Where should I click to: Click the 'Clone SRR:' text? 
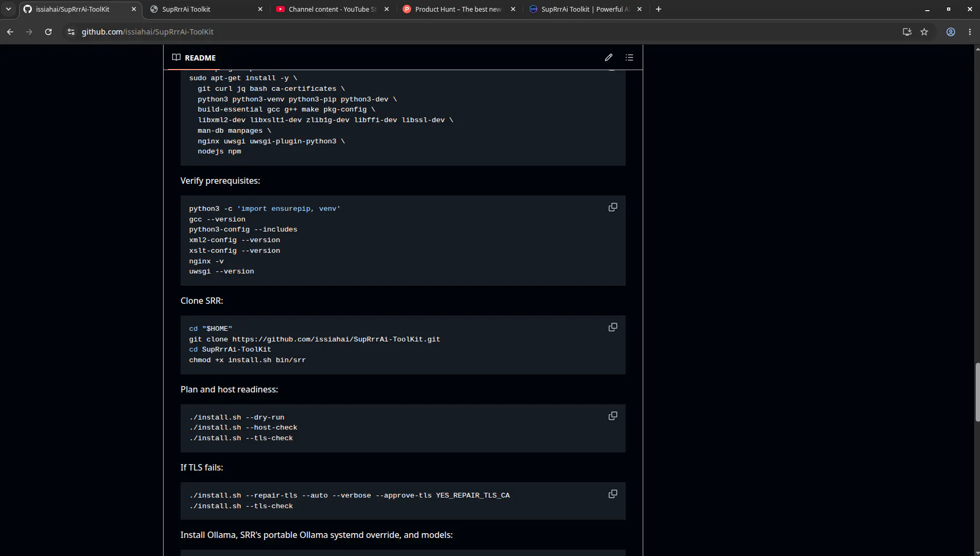[x=202, y=301]
